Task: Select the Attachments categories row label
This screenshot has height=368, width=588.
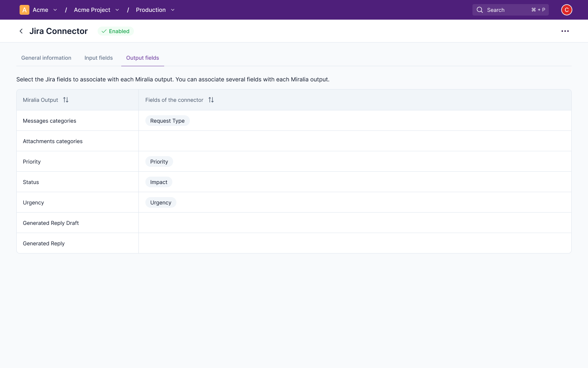Action: click(x=53, y=141)
